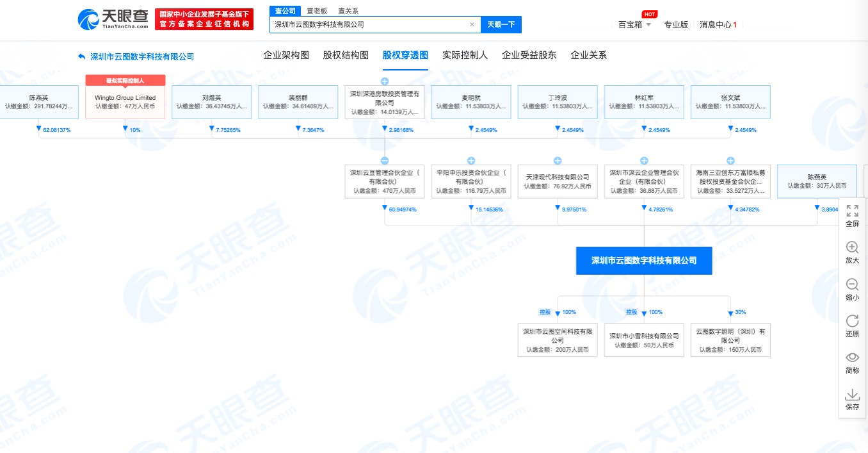Open the 股权结构图 tab

pos(346,55)
